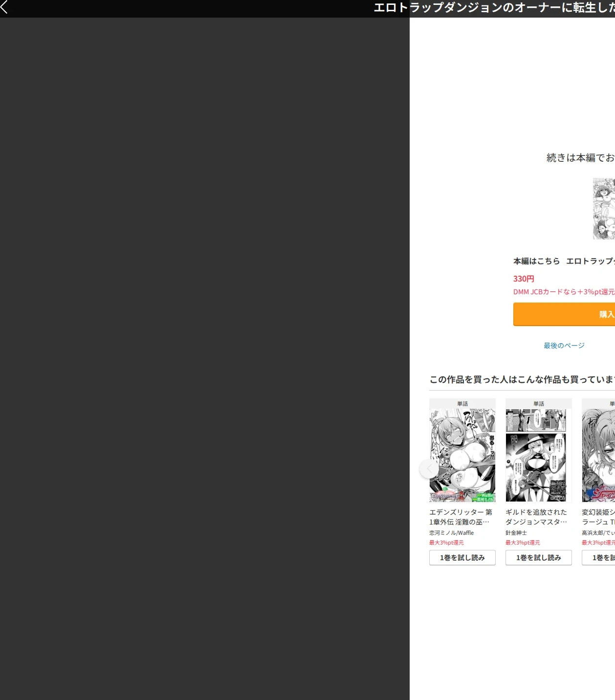
Task: Click the main work cover thumbnail above the price
Action: pos(604,209)
